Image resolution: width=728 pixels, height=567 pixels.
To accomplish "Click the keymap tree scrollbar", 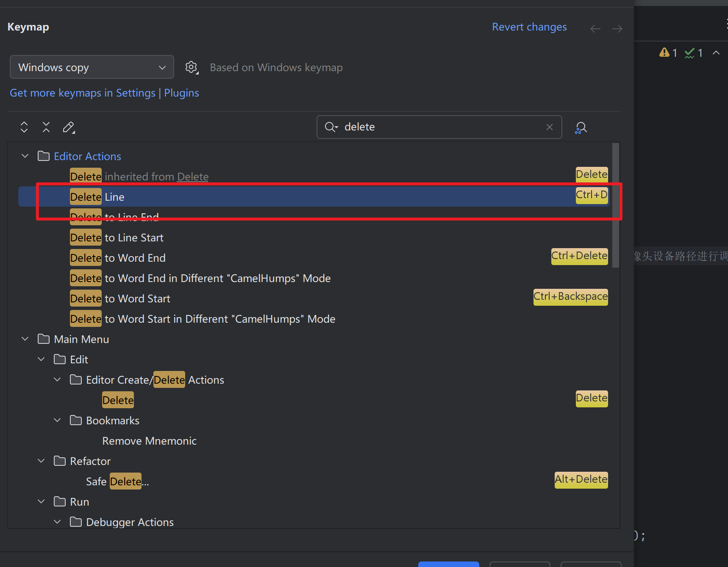I will click(616, 205).
